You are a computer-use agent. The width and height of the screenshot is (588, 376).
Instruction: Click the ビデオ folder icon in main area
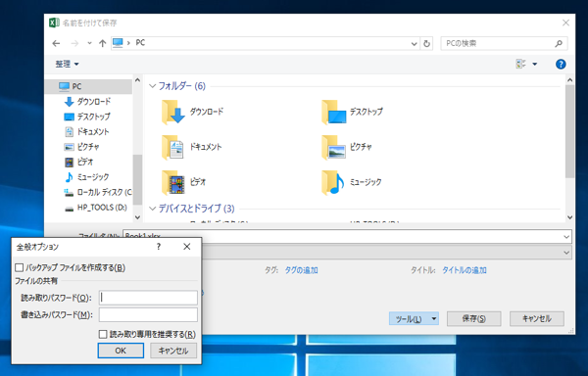(x=172, y=182)
